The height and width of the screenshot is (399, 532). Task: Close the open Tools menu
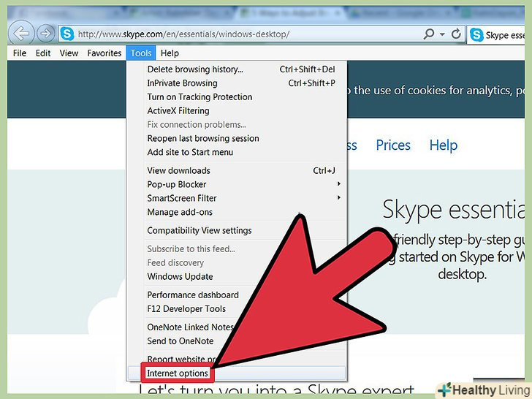point(141,53)
